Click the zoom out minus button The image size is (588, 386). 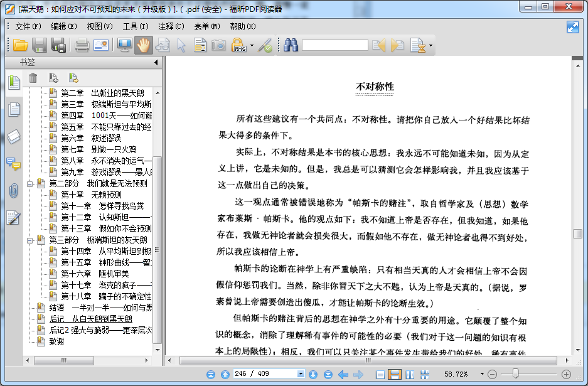[x=493, y=374]
